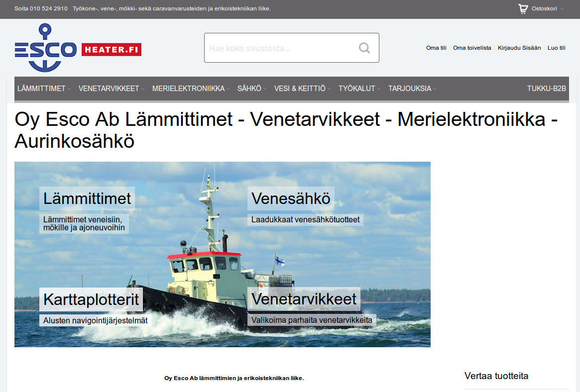This screenshot has width=580, height=392.
Task: Open the LÄMMITTIMET navigation menu
Action: 41,89
